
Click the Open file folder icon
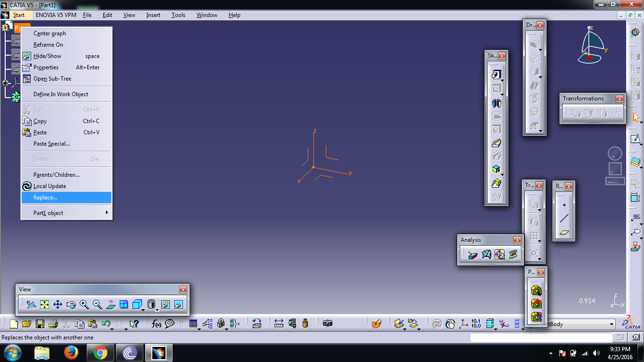[x=26, y=324]
